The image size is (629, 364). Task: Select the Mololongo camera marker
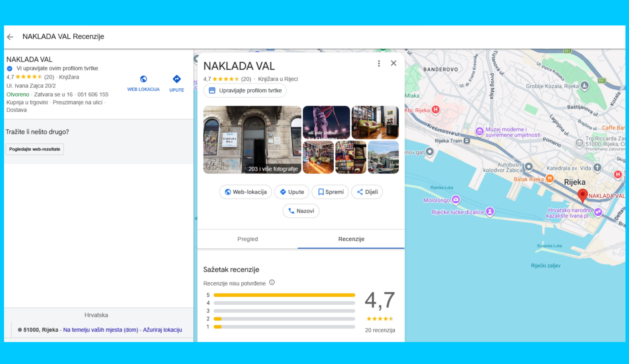456,200
